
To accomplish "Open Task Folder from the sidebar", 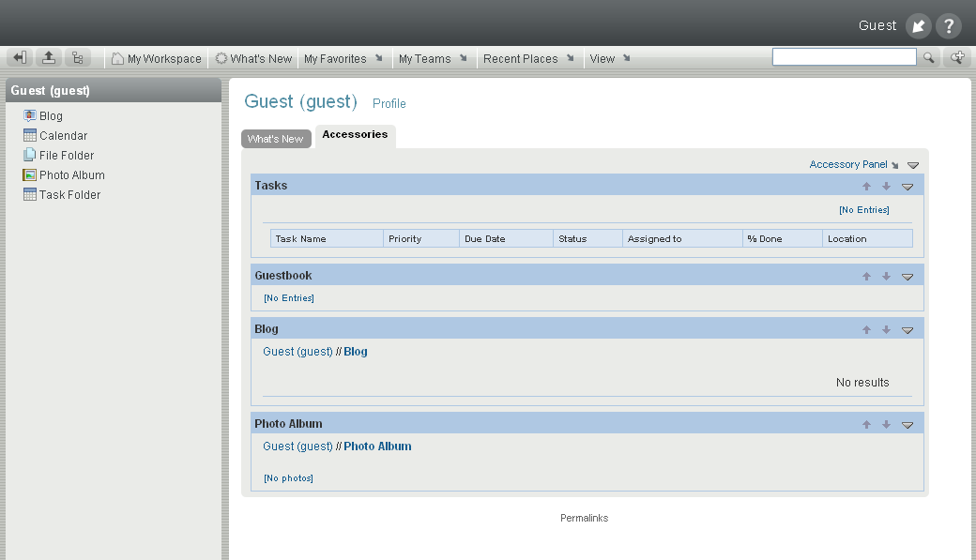I will click(x=69, y=194).
